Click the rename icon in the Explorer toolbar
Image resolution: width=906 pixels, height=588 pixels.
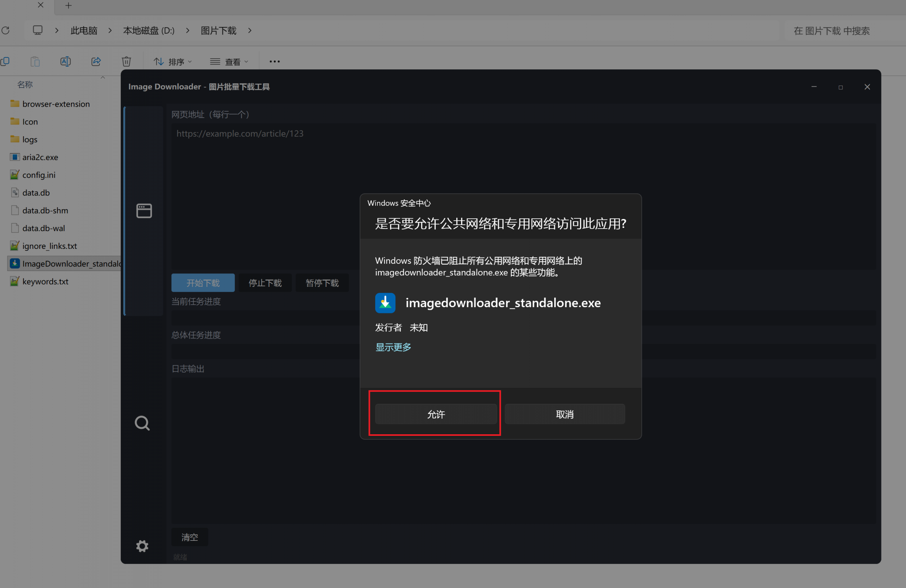[65, 61]
